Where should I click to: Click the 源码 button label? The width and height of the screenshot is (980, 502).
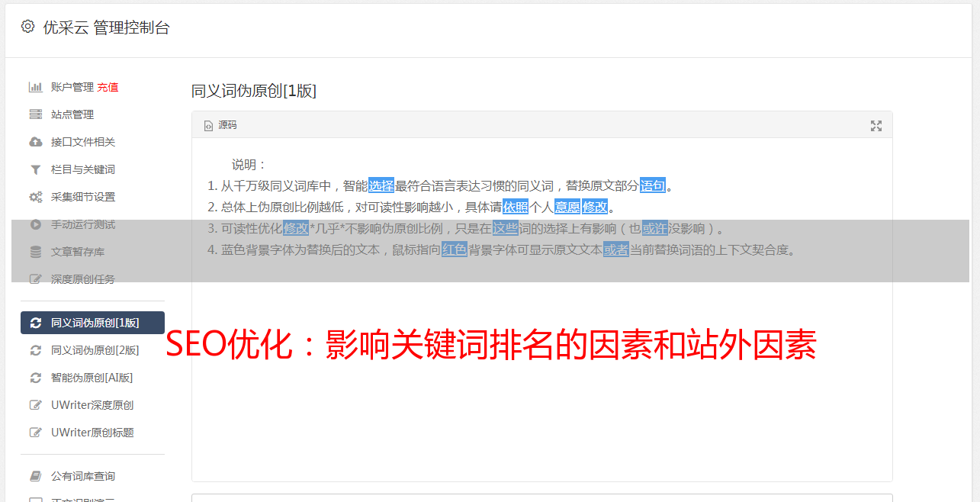(x=227, y=125)
